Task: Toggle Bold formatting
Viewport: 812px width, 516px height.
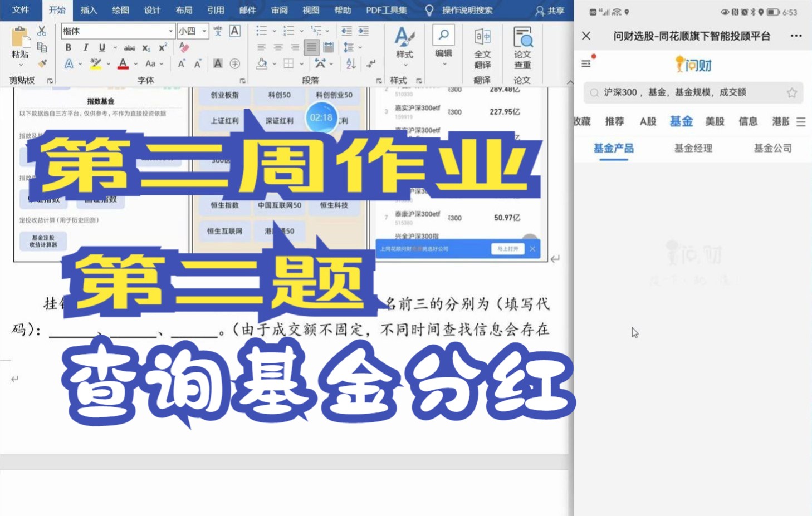Action: 69,47
